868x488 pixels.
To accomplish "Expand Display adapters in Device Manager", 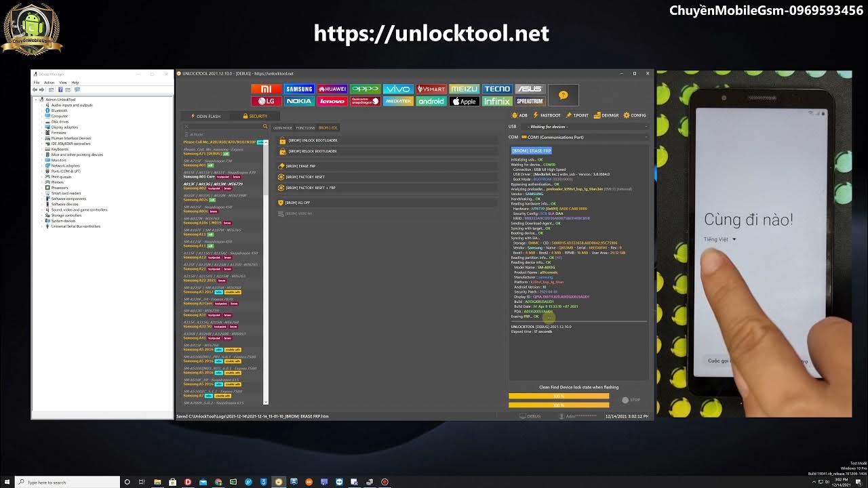I will 42,127.
